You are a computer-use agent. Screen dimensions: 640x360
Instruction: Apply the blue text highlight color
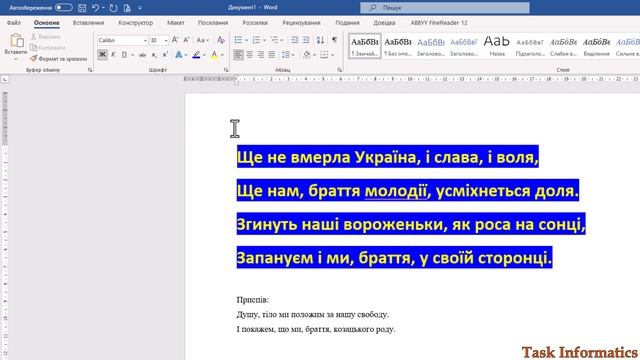[x=196, y=55]
